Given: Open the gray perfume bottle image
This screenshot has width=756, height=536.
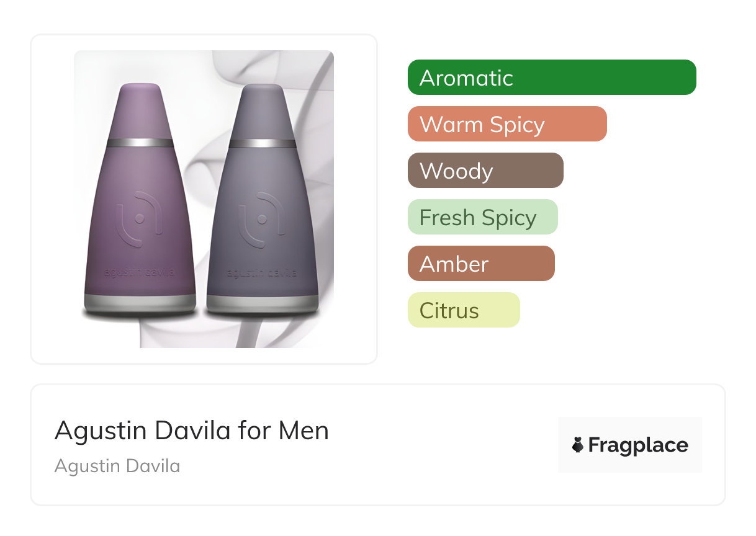Looking at the screenshot, I should (x=262, y=199).
